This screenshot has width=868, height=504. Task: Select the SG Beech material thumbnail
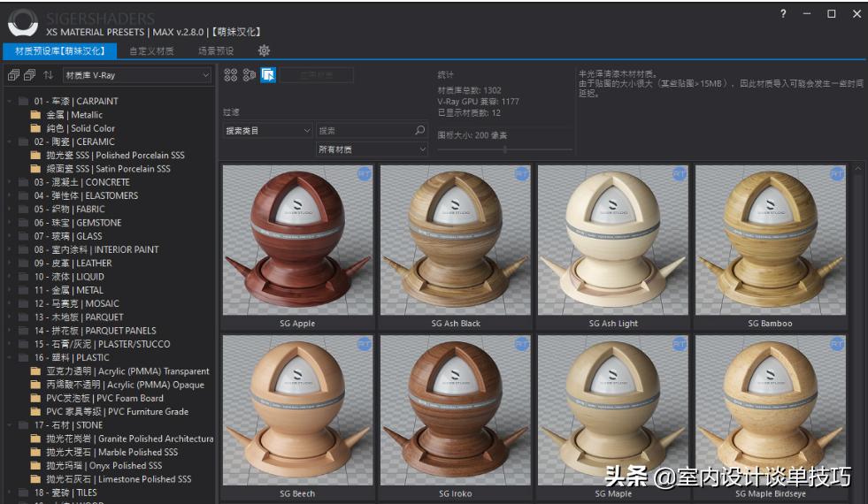pos(298,410)
